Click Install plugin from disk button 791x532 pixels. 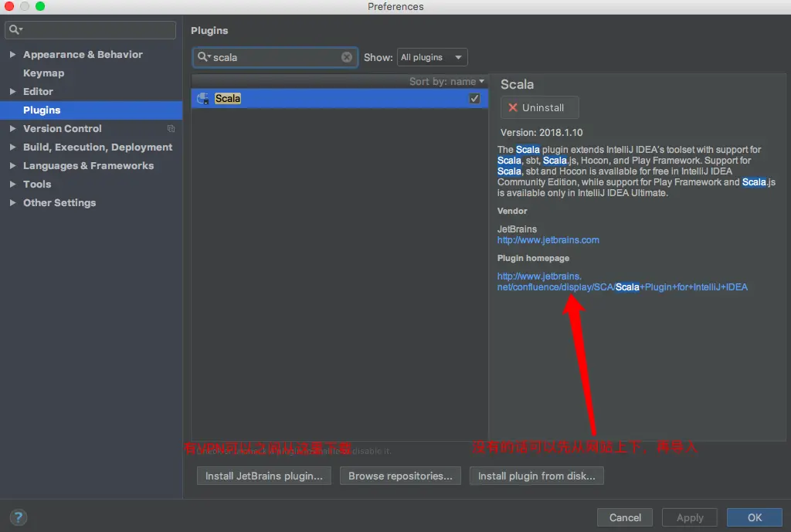536,476
